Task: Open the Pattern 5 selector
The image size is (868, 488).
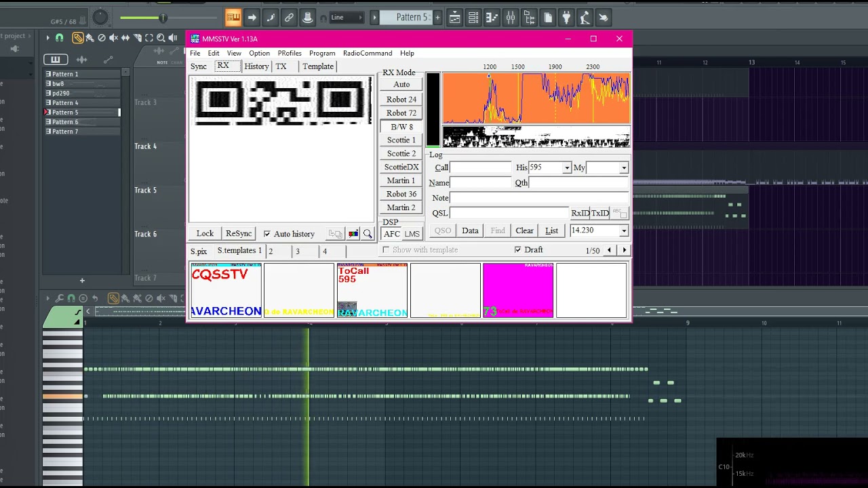Action: click(x=406, y=18)
